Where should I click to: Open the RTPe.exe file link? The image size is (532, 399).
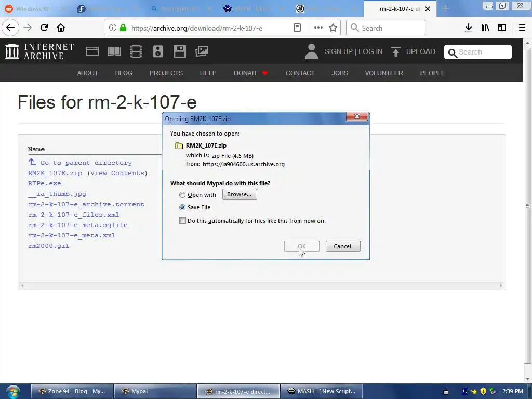[45, 183]
